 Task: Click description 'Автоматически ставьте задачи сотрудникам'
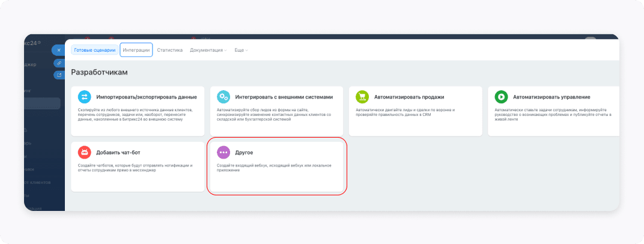[553, 115]
